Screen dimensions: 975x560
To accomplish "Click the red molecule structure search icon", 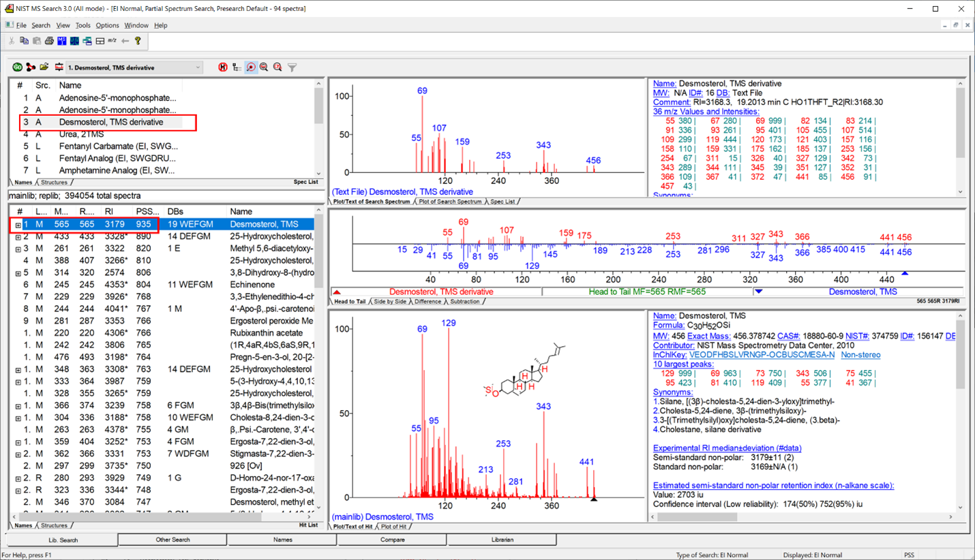I will (x=31, y=67).
